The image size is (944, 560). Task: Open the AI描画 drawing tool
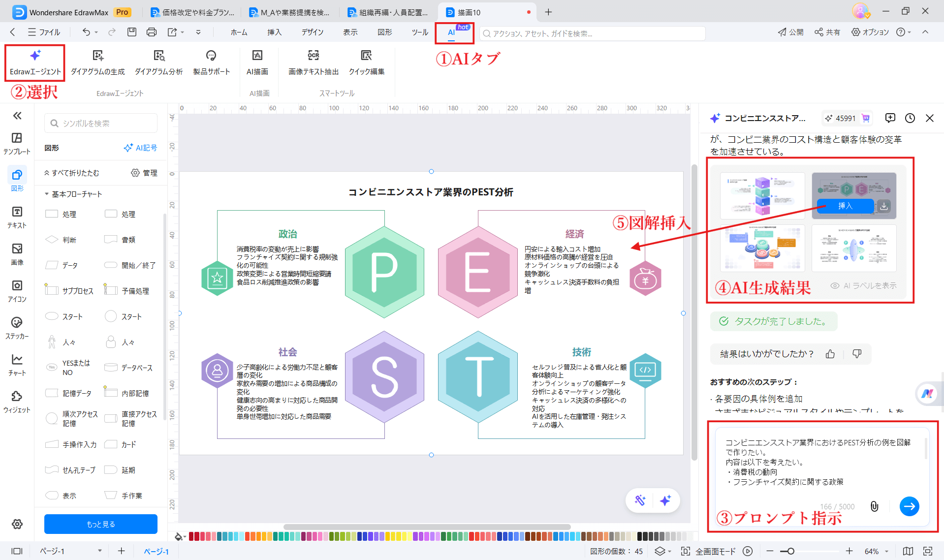click(257, 62)
